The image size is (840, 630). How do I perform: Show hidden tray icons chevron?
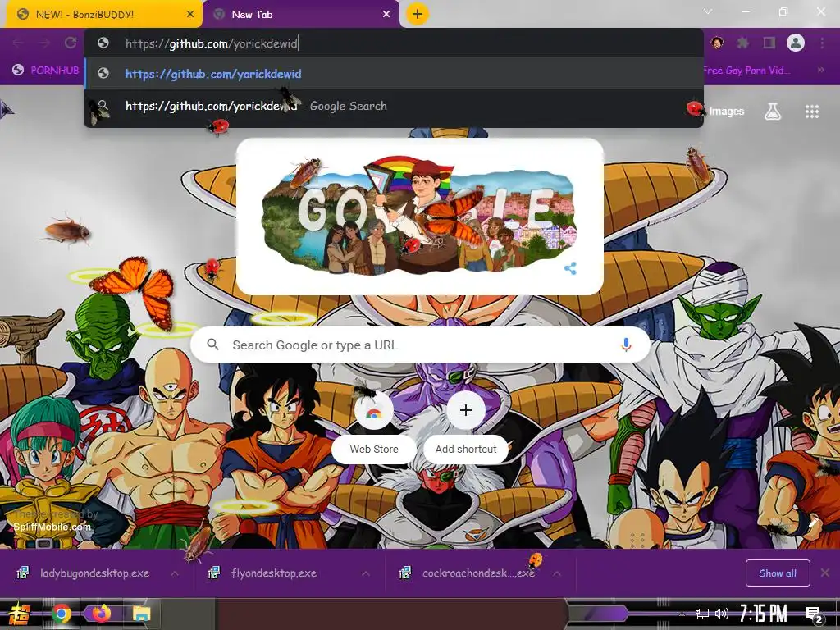click(x=682, y=614)
